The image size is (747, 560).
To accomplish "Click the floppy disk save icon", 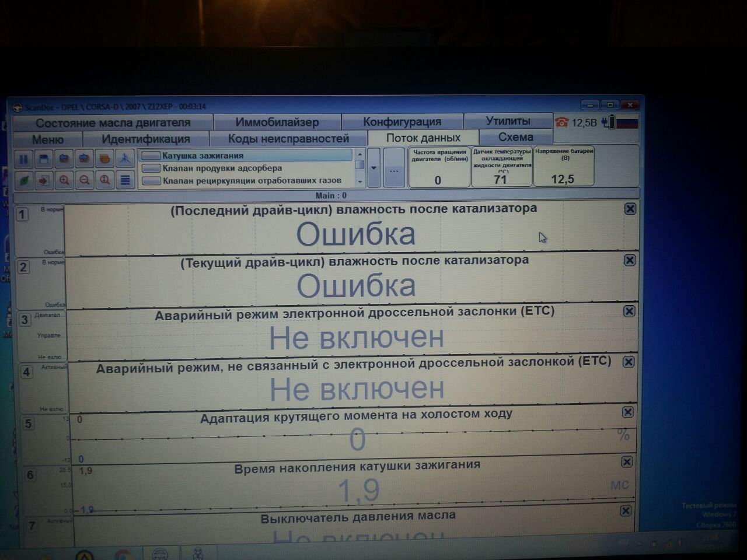I will (x=43, y=159).
